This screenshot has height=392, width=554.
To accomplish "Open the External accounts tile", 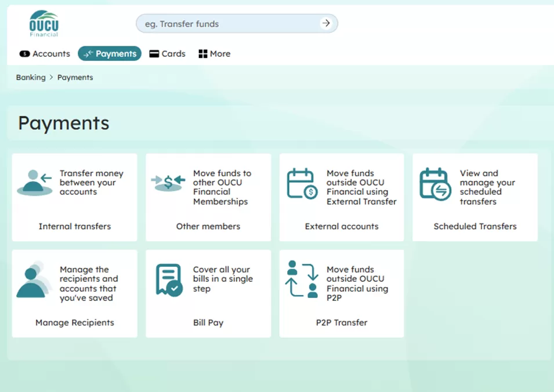I will point(341,197).
